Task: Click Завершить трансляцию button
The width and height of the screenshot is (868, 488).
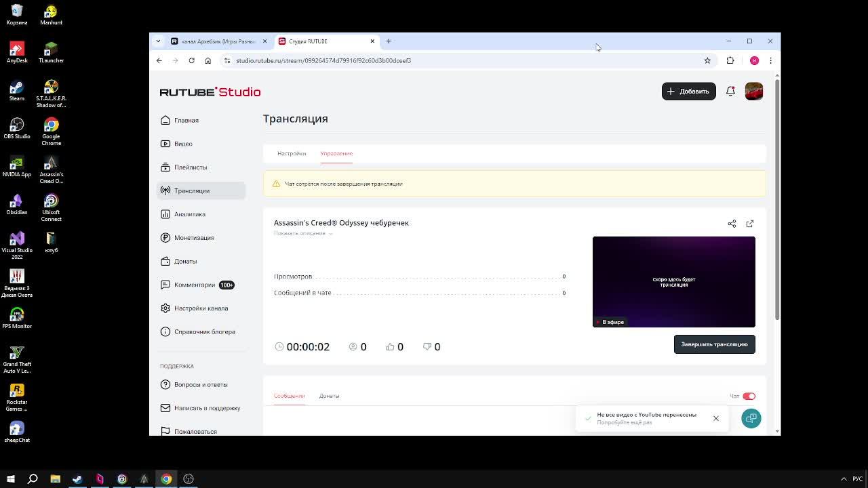Action: click(714, 344)
